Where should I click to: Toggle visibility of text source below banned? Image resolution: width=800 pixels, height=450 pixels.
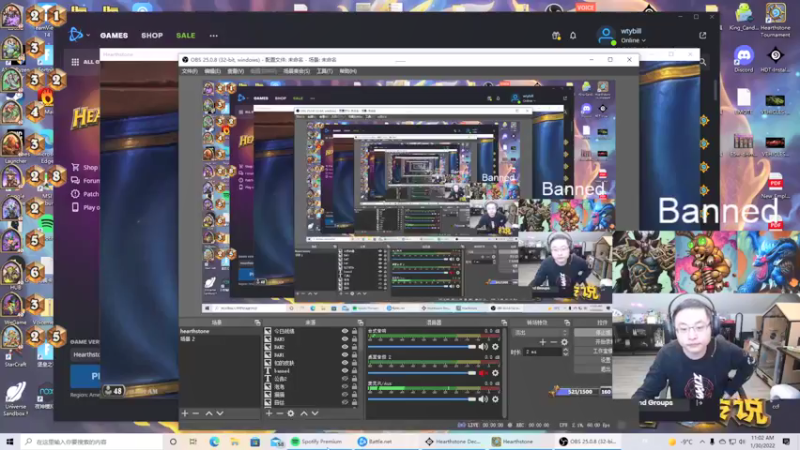[345, 379]
